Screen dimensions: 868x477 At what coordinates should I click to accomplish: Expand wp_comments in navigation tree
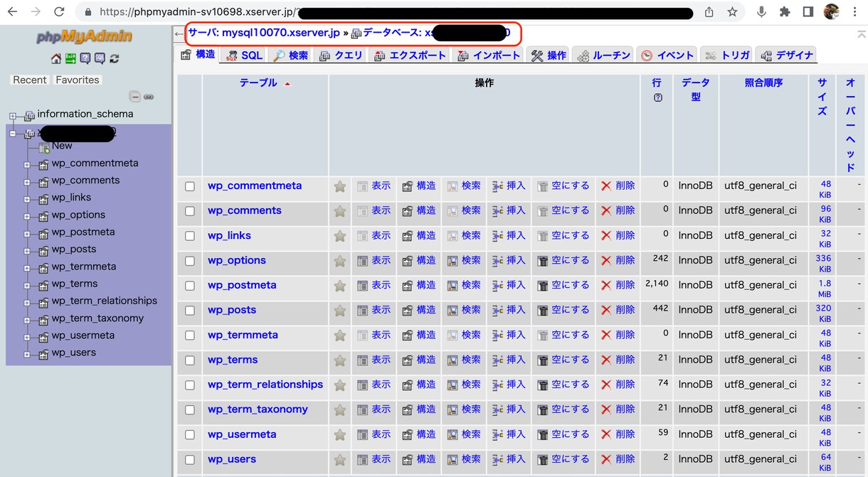click(27, 182)
